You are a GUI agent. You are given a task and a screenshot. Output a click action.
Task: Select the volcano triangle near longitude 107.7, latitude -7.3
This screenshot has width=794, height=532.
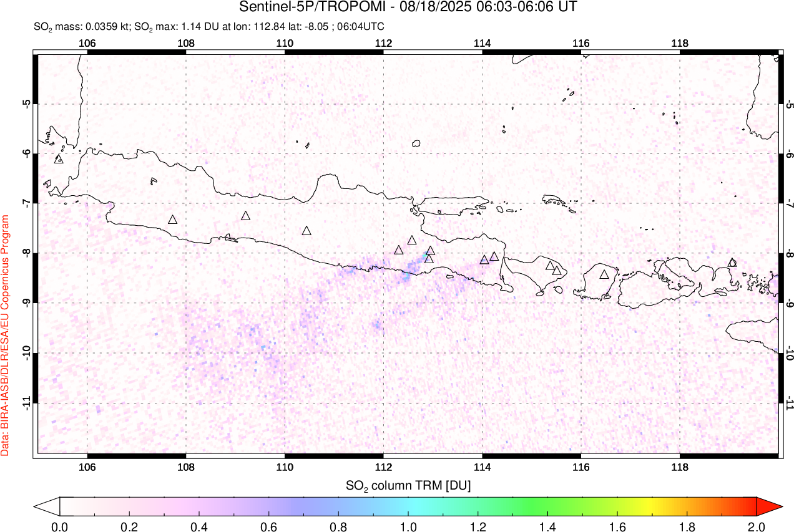pos(173,220)
